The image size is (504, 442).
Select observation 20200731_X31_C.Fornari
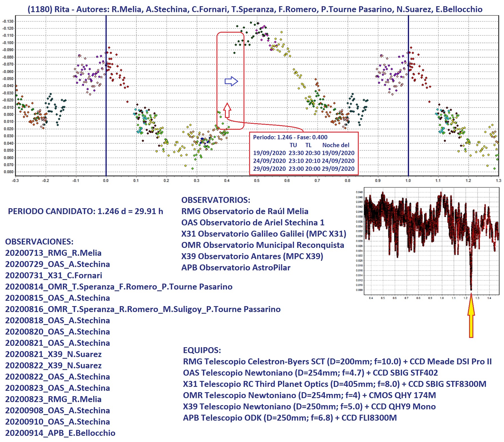tap(53, 275)
